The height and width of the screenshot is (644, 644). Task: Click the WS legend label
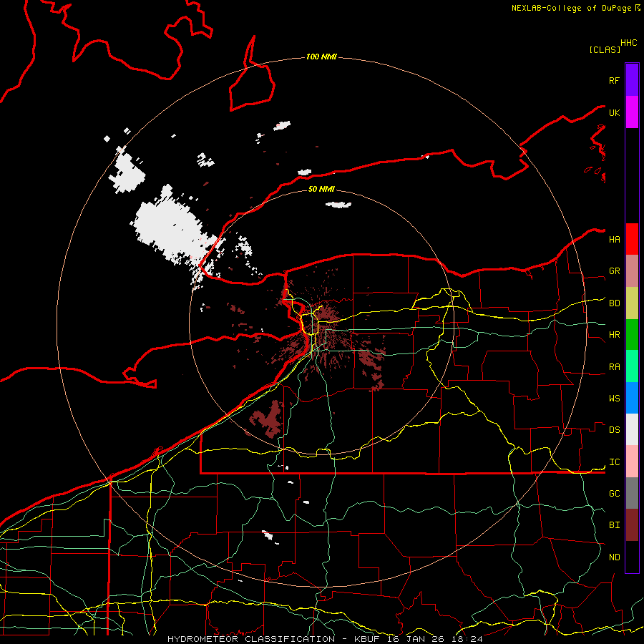coord(614,399)
